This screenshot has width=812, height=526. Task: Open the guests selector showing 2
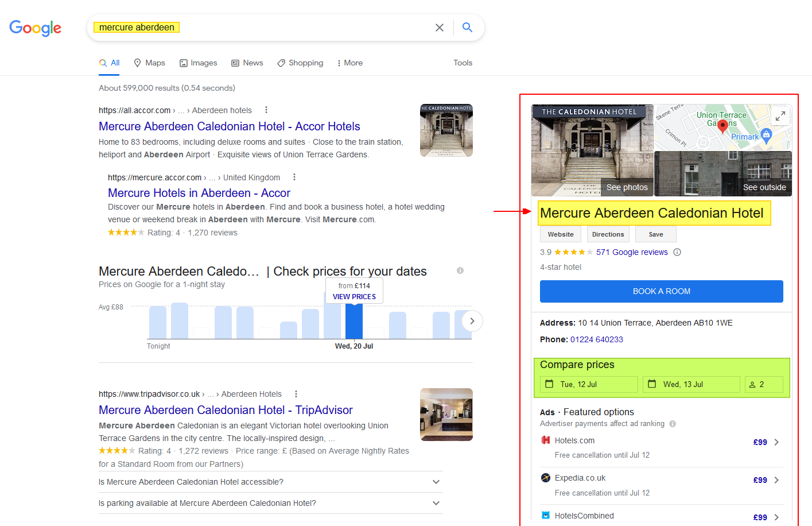(x=764, y=384)
